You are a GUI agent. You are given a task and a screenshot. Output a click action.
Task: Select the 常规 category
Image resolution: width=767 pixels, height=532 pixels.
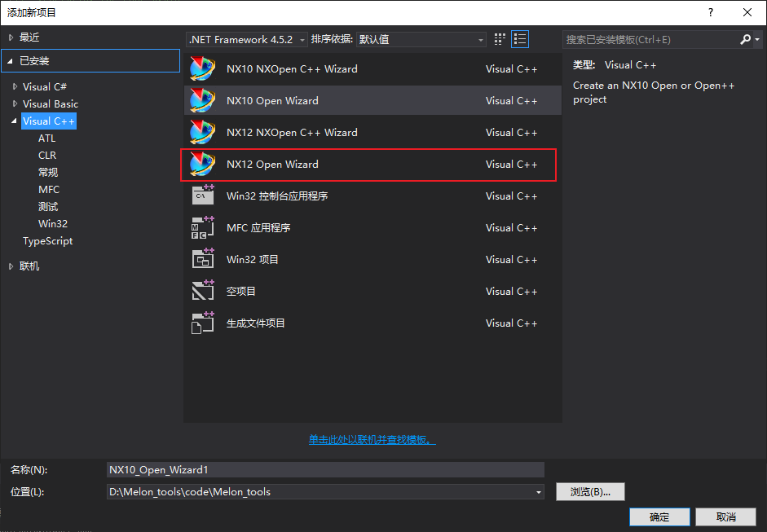48,173
